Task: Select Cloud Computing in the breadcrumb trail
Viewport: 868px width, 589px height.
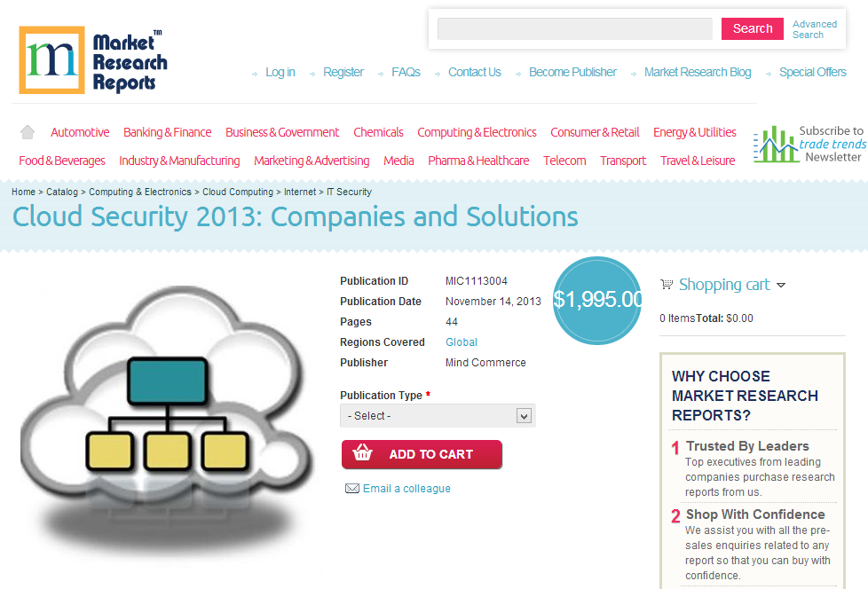Action: 238,192
